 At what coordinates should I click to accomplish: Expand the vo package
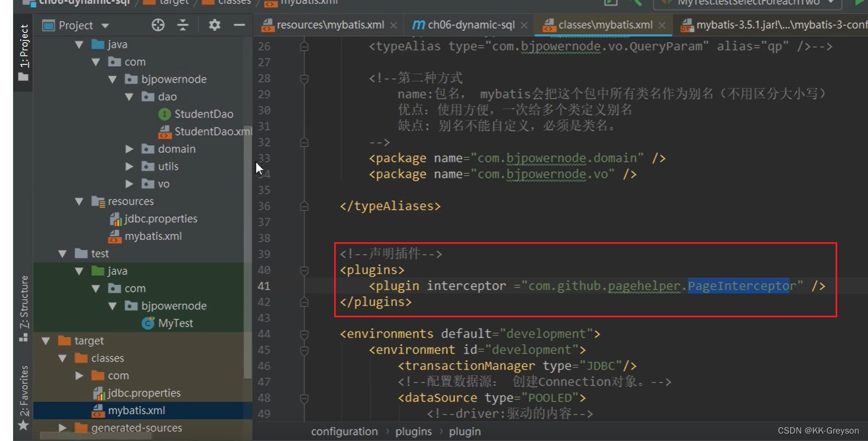coord(129,184)
